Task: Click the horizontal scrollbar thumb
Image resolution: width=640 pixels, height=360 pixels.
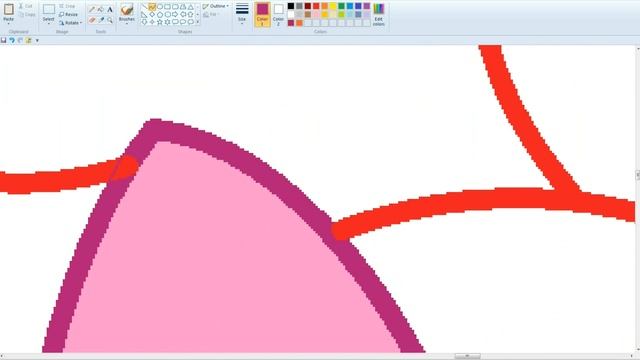Action: click(x=467, y=356)
